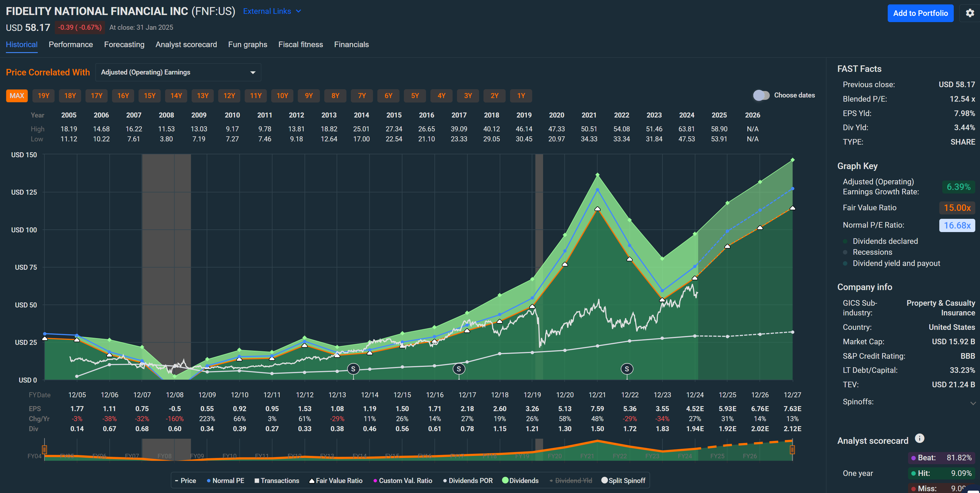Open the settings gear icon
The height and width of the screenshot is (493, 980).
(970, 13)
